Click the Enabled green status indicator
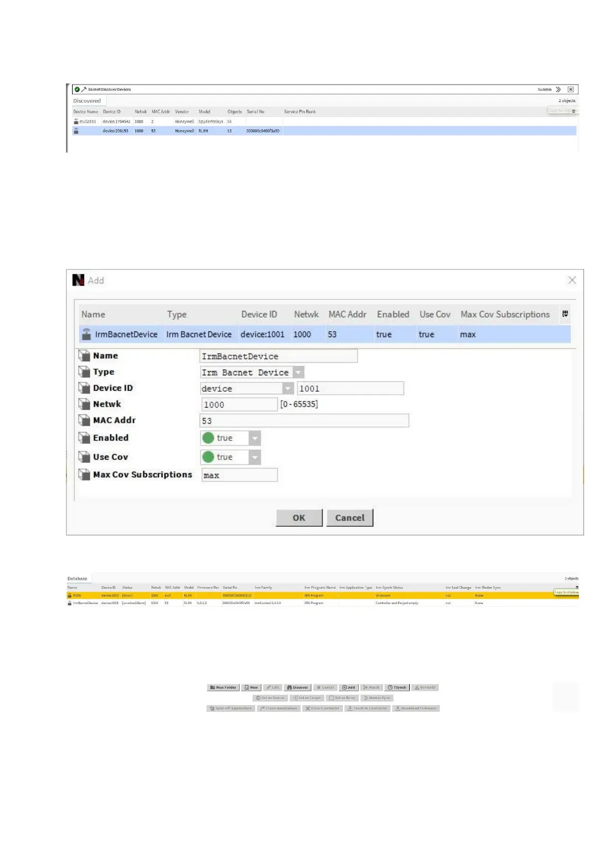 (x=208, y=438)
